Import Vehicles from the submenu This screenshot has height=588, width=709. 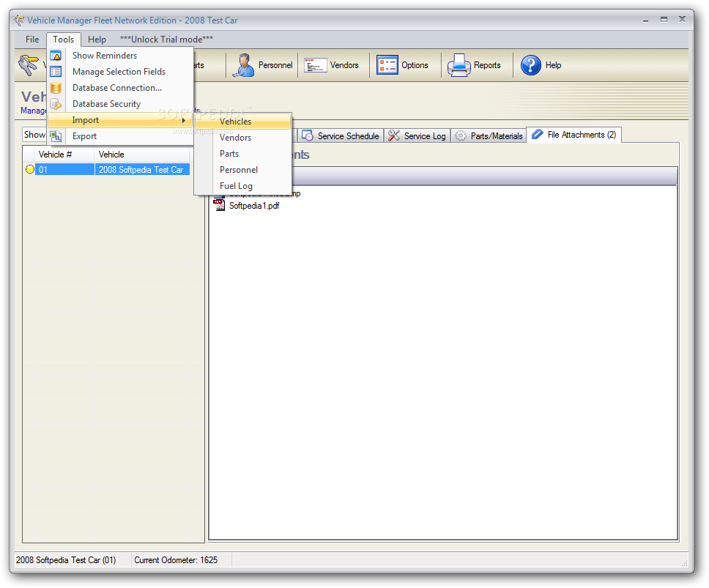pos(235,122)
